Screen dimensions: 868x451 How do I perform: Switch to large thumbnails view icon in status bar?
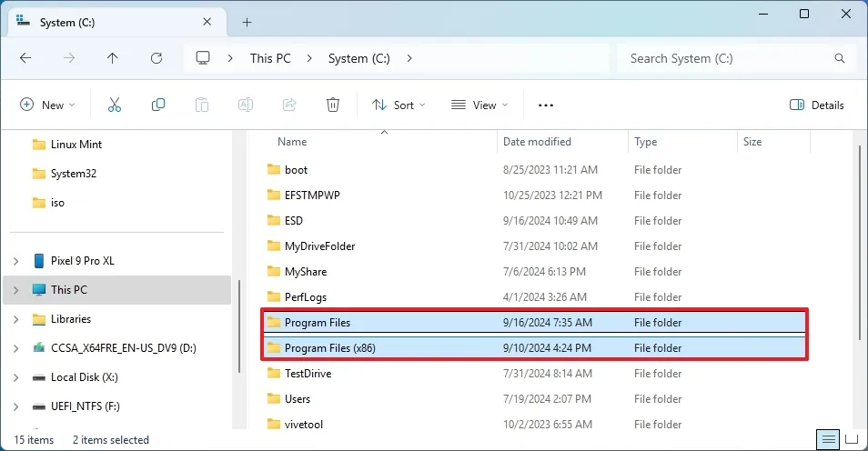(x=852, y=440)
